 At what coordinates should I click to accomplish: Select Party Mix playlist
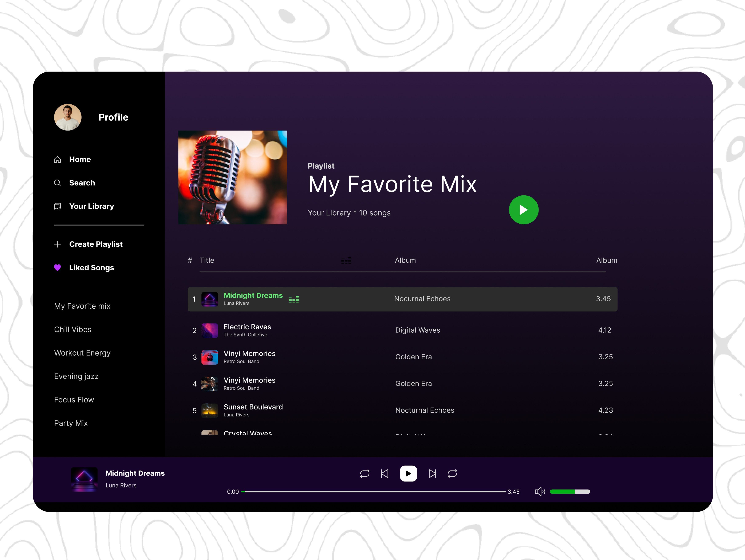(x=71, y=423)
